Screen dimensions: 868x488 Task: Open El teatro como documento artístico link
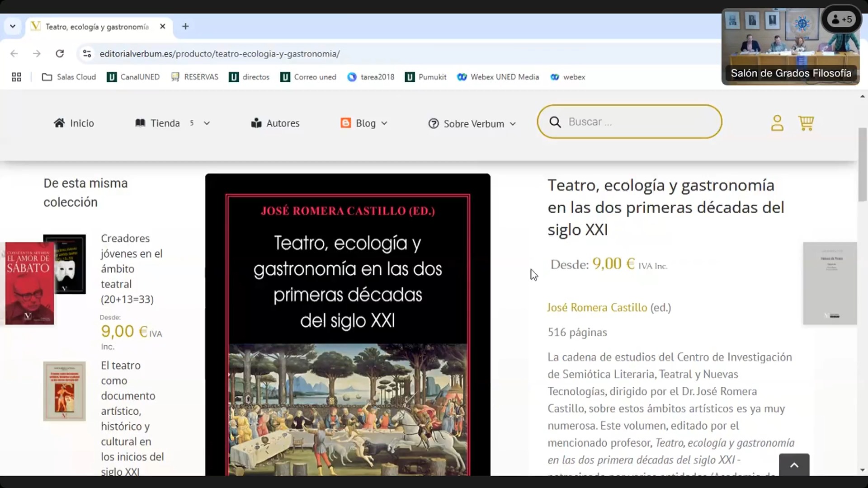pos(132,418)
